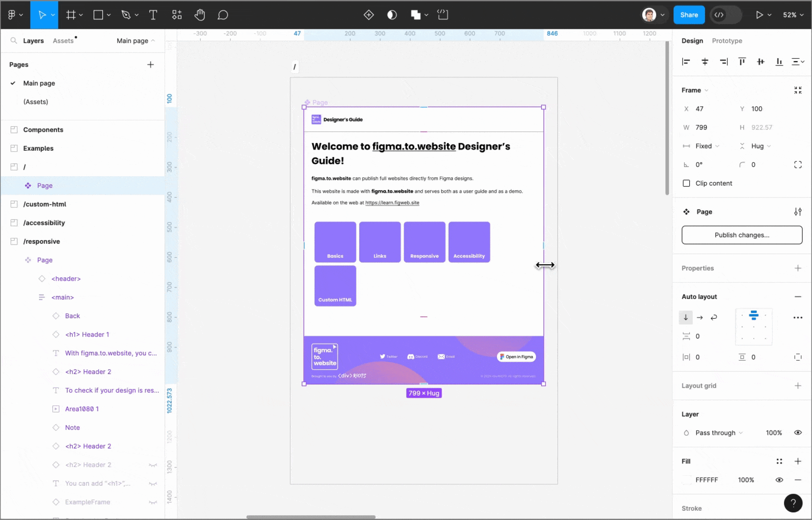The width and height of the screenshot is (812, 520).
Task: Click align bottom icon
Action: coord(779,61)
